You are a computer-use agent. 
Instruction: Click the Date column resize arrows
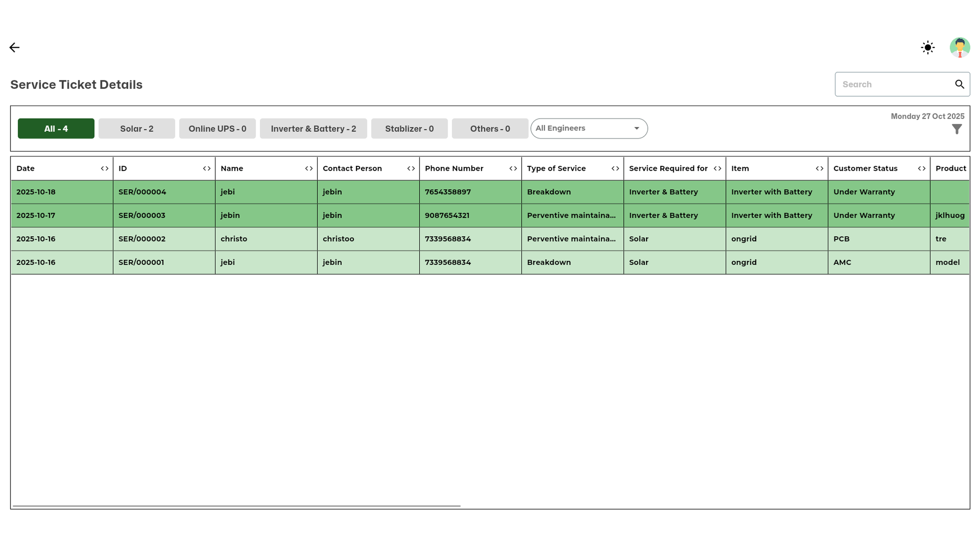point(105,168)
